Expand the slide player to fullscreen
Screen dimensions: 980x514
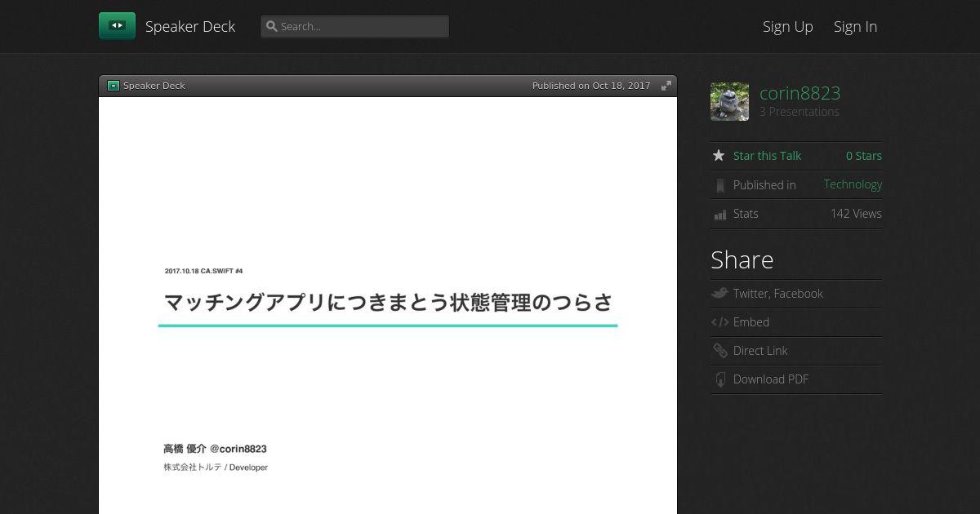point(666,86)
